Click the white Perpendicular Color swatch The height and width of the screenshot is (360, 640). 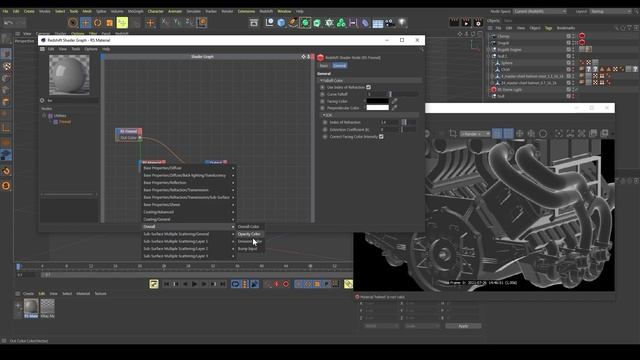pyautogui.click(x=378, y=108)
